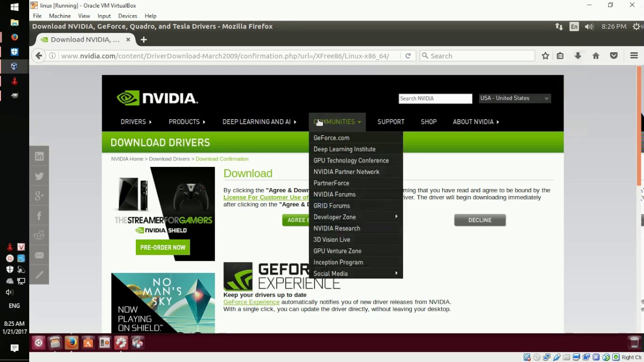This screenshot has width=644, height=362.
Task: Open the Firefox bookmarks list icon
Action: click(x=560, y=56)
